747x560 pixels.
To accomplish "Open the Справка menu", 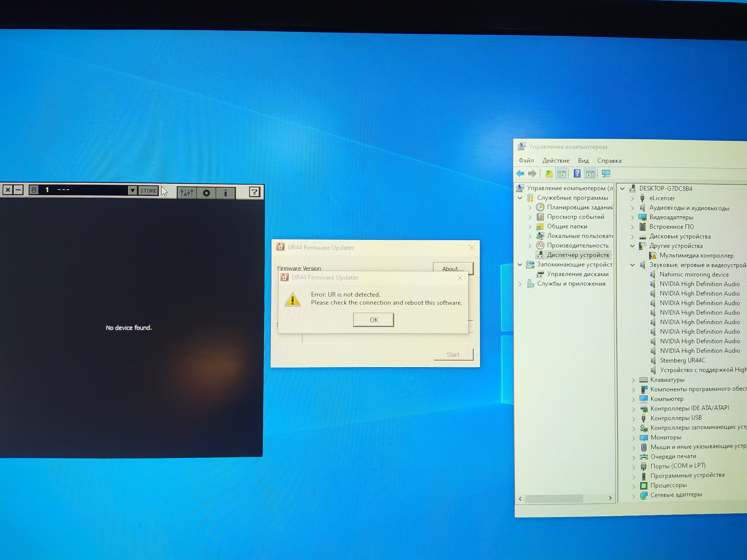I will [609, 161].
